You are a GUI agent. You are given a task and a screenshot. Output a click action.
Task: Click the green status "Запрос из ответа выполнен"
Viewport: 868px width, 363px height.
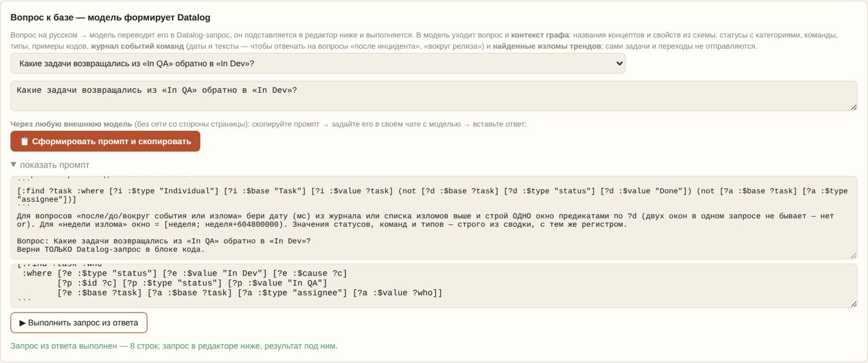(174, 346)
